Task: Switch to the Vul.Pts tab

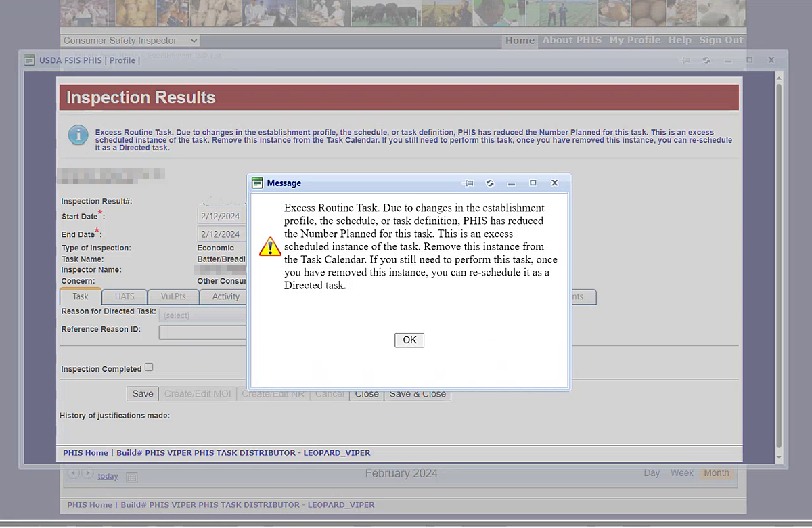Action: pyautogui.click(x=174, y=296)
